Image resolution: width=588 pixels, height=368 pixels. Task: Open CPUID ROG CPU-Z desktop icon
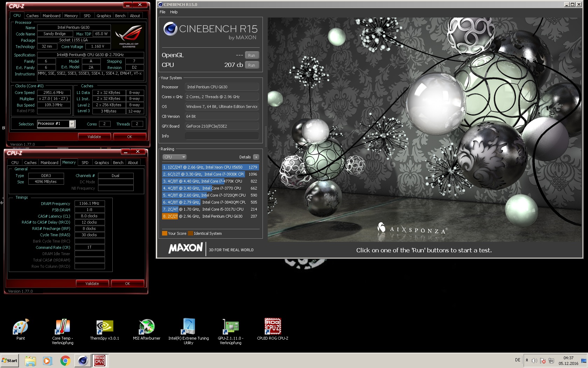point(273,329)
